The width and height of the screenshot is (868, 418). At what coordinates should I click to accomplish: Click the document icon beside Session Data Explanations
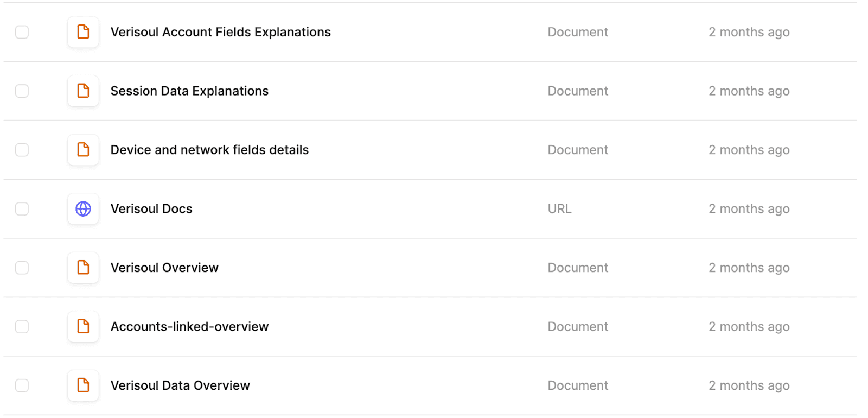point(82,91)
